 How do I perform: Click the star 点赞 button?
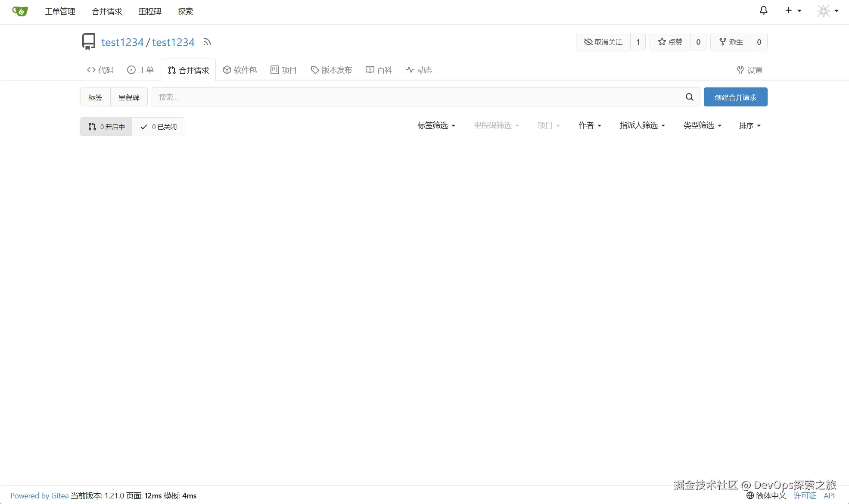point(670,42)
